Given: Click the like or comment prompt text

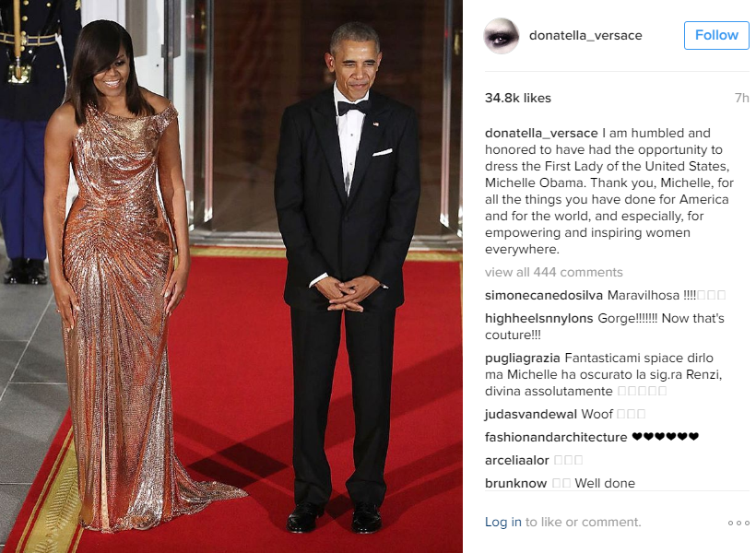Looking at the screenshot, I should [583, 522].
